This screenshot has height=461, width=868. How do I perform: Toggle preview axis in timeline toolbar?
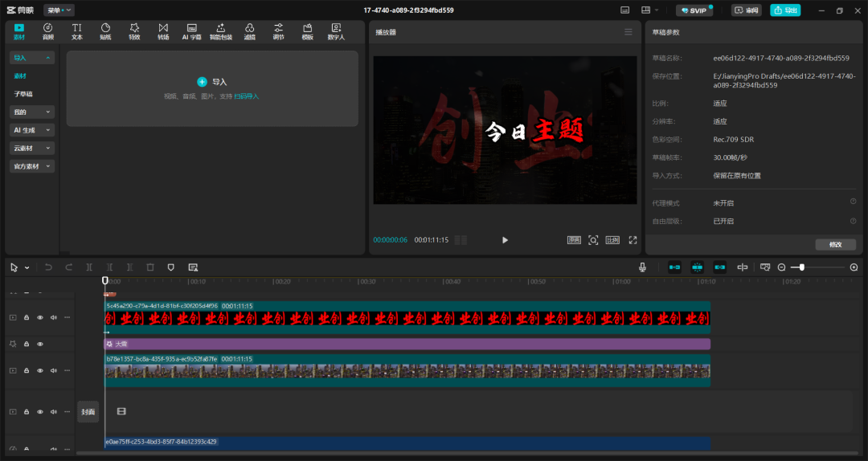[x=743, y=267]
